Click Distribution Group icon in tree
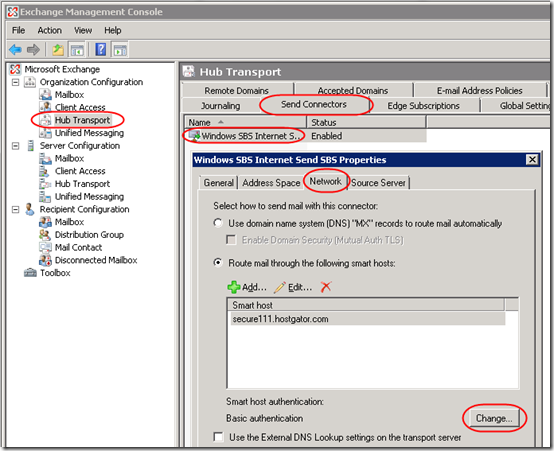554x451 pixels. click(x=45, y=235)
